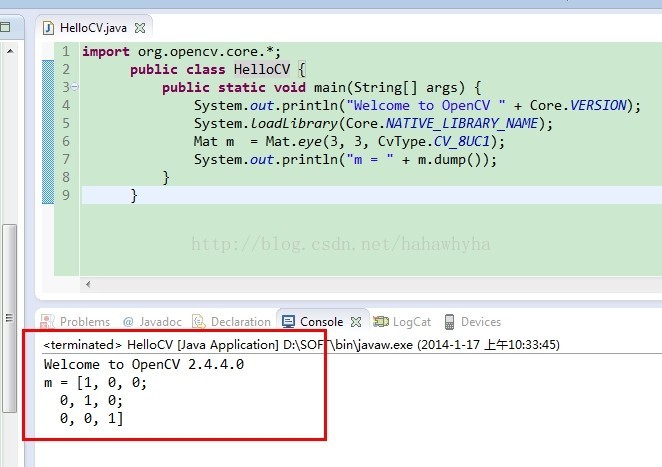
Task: Click the Declaration view icon
Action: 198,322
